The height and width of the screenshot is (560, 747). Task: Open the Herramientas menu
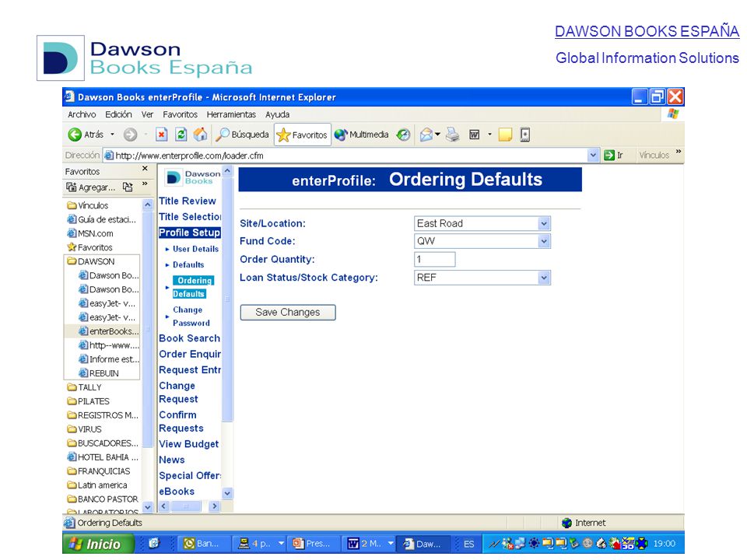[231, 114]
